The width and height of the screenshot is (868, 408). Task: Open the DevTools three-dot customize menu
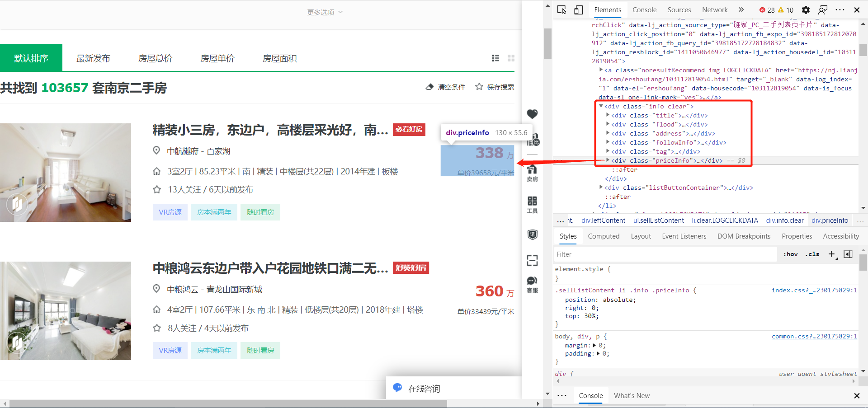(x=840, y=10)
